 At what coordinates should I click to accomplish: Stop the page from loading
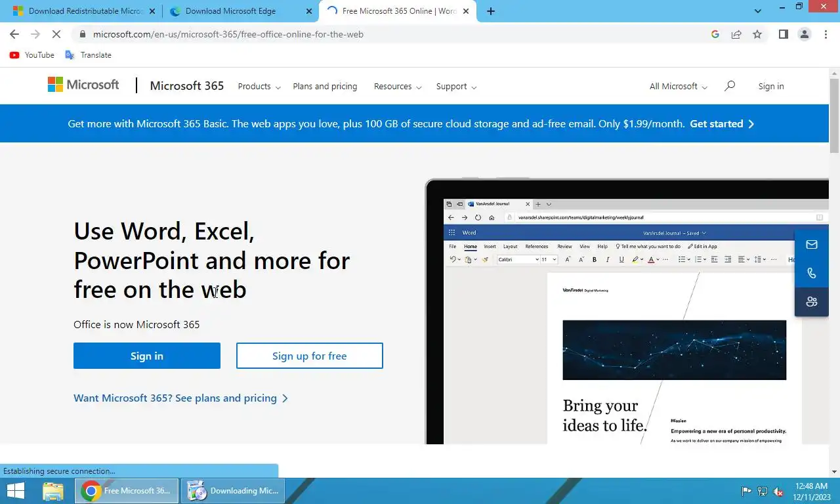click(56, 34)
